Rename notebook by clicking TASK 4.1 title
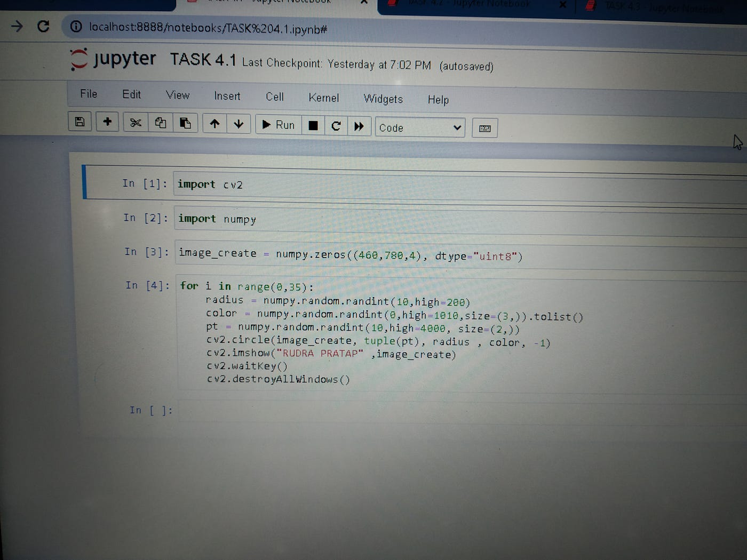 pos(203,59)
